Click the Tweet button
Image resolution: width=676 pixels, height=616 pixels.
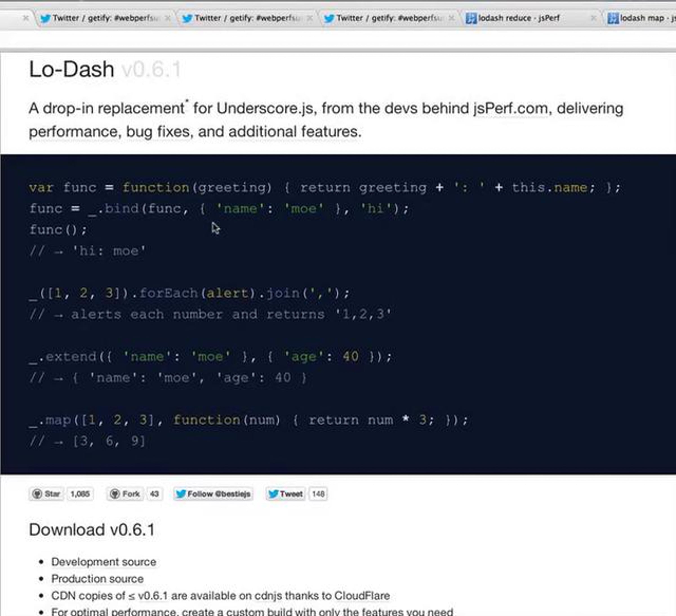pyautogui.click(x=285, y=494)
